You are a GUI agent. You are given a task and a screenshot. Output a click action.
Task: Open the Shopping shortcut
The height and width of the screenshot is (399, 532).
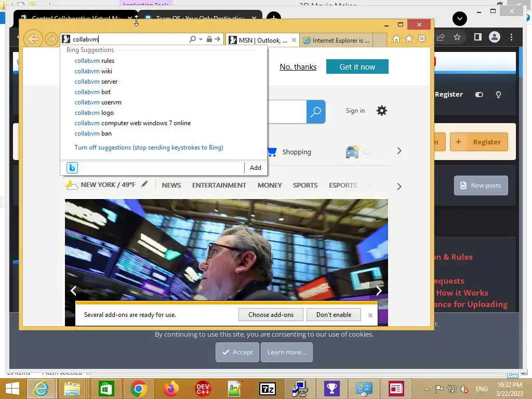point(289,152)
